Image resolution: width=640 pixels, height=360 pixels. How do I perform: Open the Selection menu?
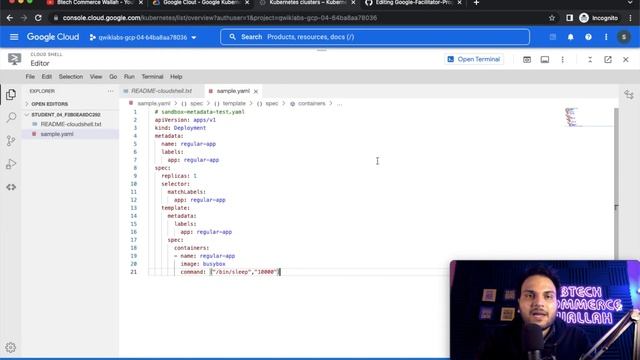pos(71,77)
